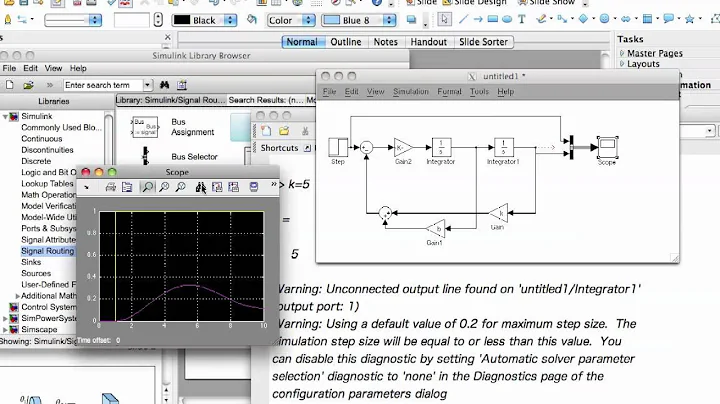Expand the SimPowerSystems library node
This screenshot has height=404, width=720.
[x=5, y=318]
